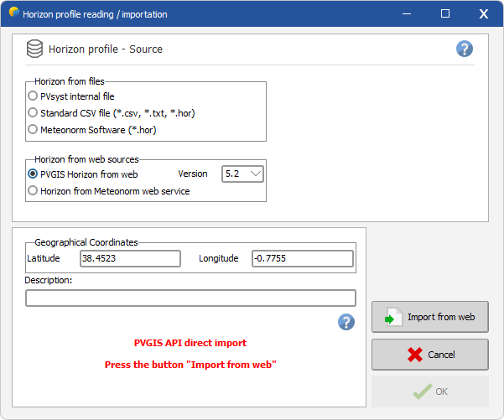Cancel the horizon import dialog

click(429, 355)
